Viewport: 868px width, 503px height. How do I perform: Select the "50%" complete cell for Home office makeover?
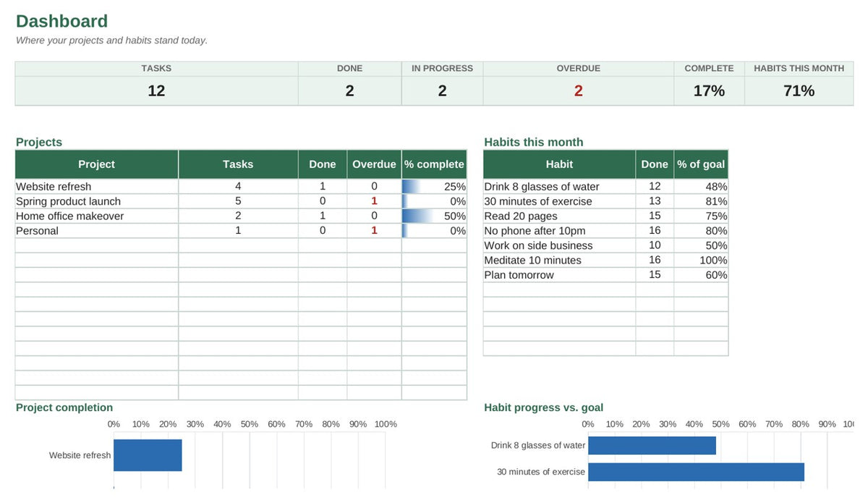(434, 216)
